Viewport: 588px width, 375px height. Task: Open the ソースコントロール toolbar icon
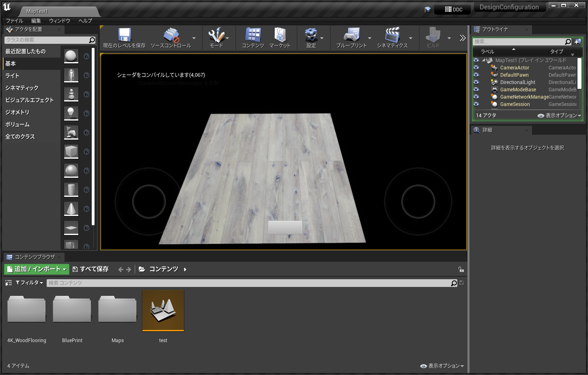coord(171,34)
